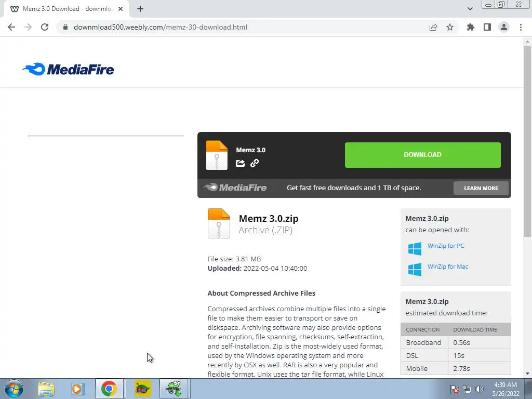Click 'File size: 3.81 MB' text
532x399 pixels.
click(234, 259)
